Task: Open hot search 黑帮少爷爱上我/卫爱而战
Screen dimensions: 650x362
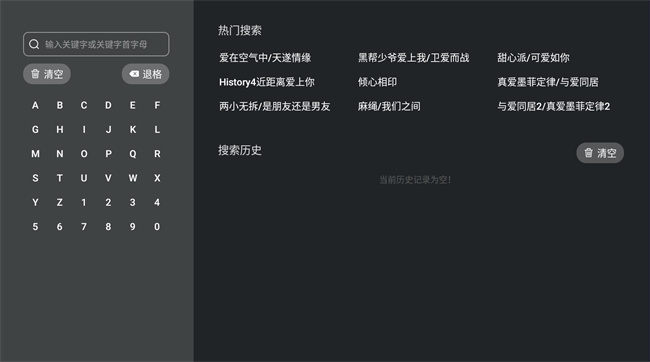Action: tap(413, 58)
